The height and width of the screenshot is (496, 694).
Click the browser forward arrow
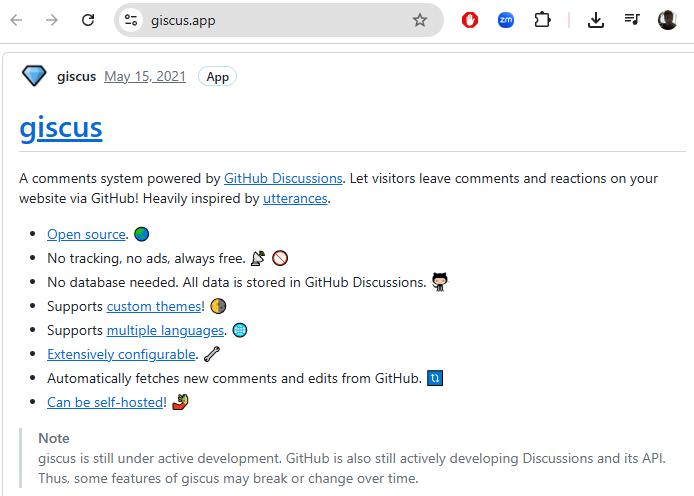54,20
